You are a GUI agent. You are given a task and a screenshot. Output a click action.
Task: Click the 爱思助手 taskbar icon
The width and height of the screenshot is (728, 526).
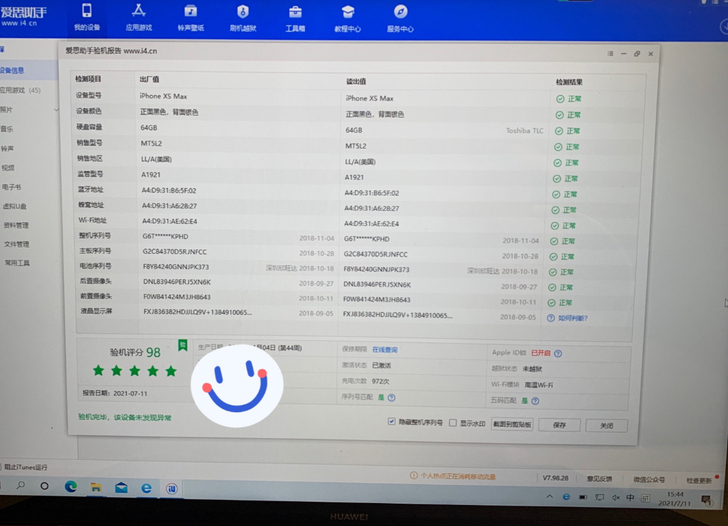click(x=172, y=488)
